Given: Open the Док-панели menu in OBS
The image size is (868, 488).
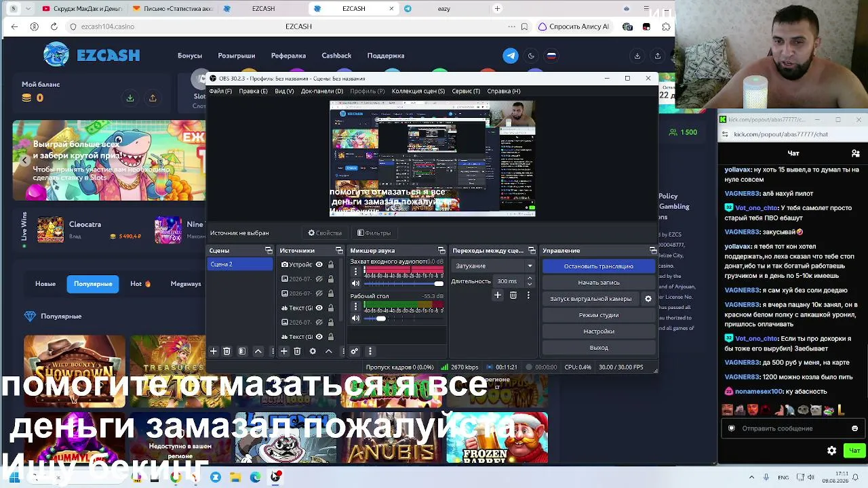Looking at the screenshot, I should click(322, 91).
